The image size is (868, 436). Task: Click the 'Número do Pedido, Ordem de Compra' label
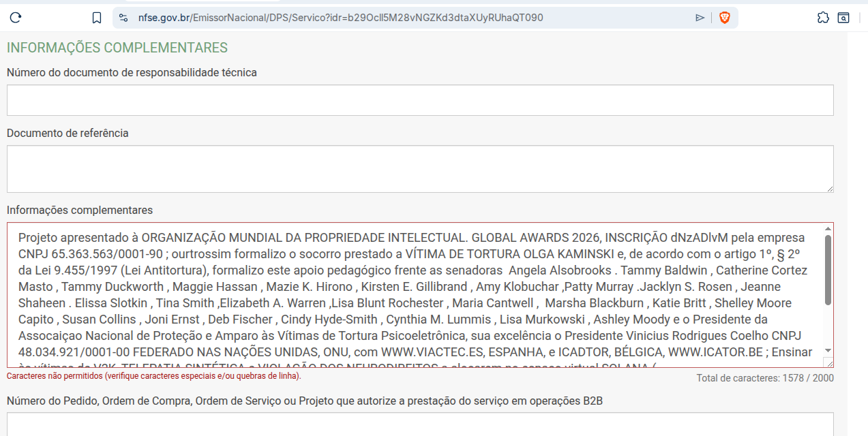click(305, 401)
